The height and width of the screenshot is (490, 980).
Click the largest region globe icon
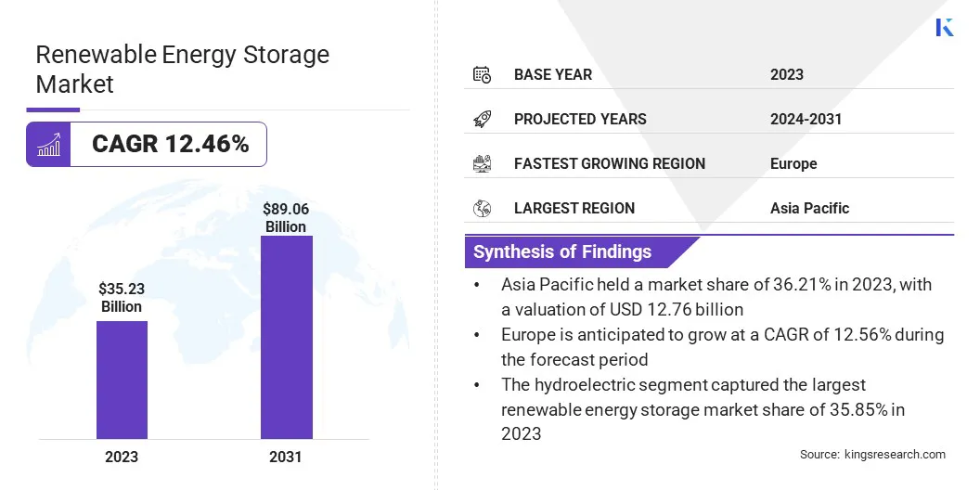point(482,208)
